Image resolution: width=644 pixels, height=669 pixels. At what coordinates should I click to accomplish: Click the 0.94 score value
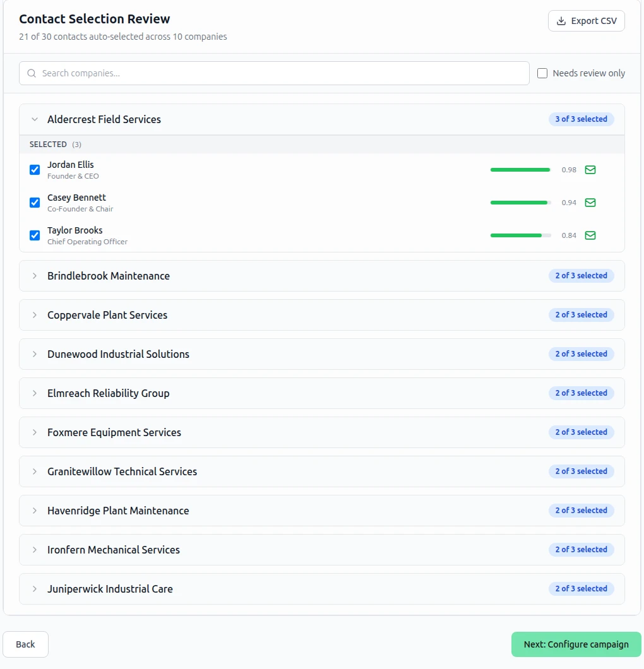(569, 203)
